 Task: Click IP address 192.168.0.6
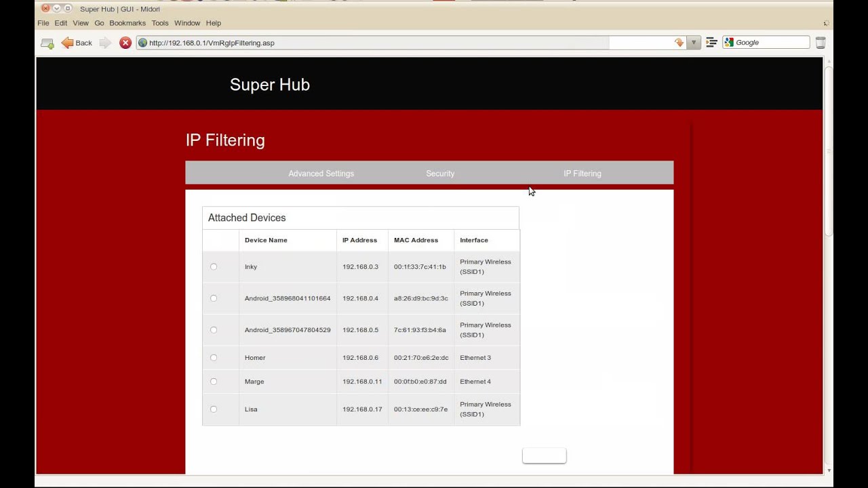tap(360, 358)
